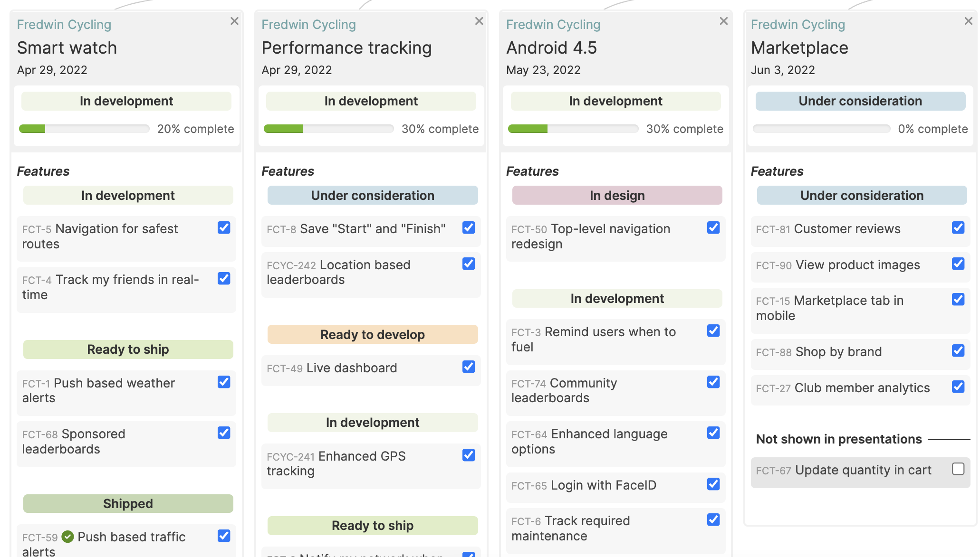Image resolution: width=980 pixels, height=557 pixels.
Task: Uncheck FCT-49 Live dashboard checkbox
Action: 469,367
